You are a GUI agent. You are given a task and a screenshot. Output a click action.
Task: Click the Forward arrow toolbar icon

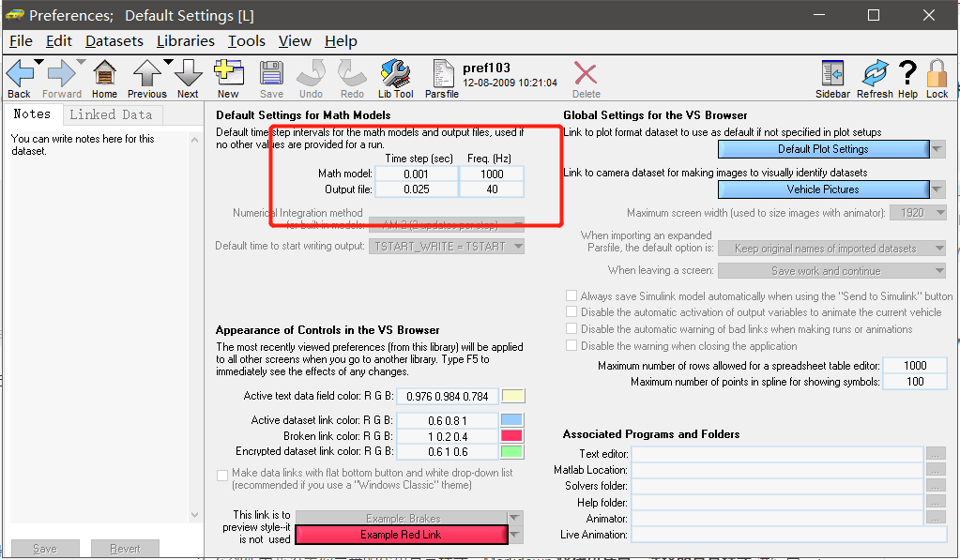pyautogui.click(x=61, y=73)
